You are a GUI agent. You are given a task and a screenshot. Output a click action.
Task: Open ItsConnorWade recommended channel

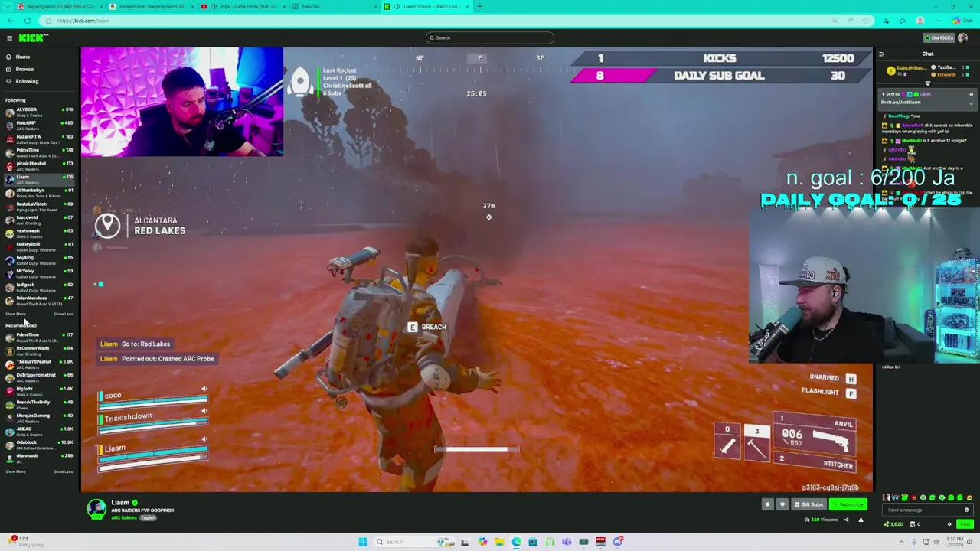point(38,350)
